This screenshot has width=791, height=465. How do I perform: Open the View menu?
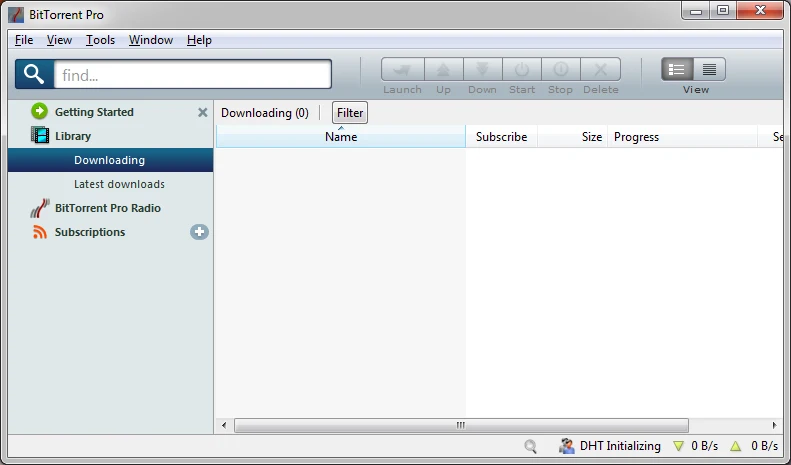[x=59, y=40]
